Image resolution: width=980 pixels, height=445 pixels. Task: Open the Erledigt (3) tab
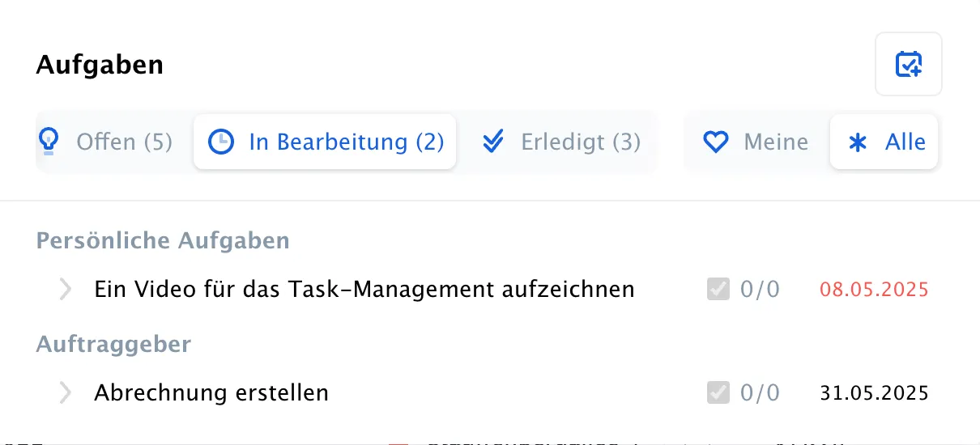coord(560,142)
